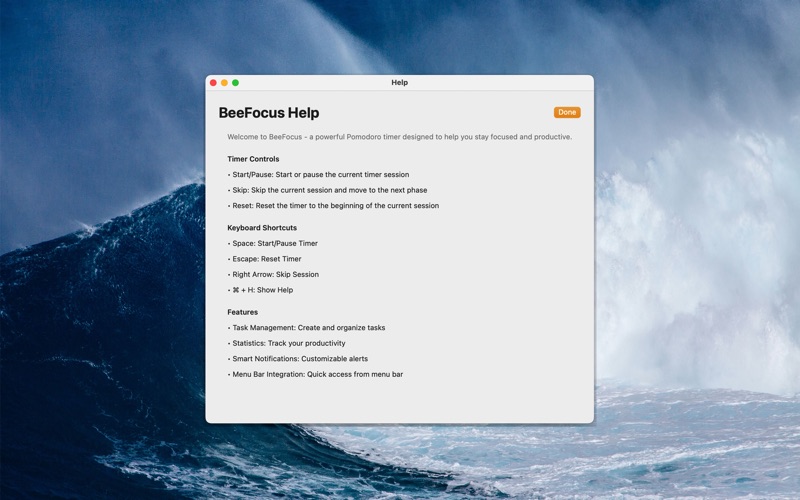Click the 'Reset: Reset the timer' line
The width and height of the screenshot is (800, 500).
[333, 206]
